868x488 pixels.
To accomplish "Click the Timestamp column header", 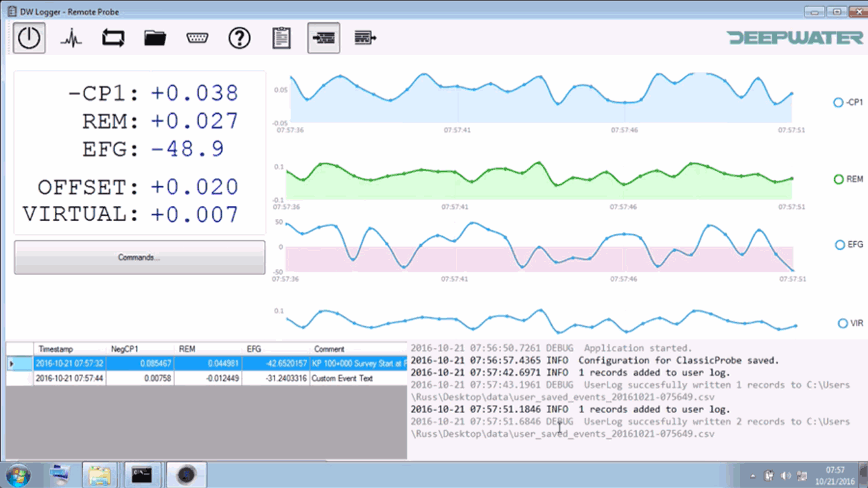I will (56, 349).
